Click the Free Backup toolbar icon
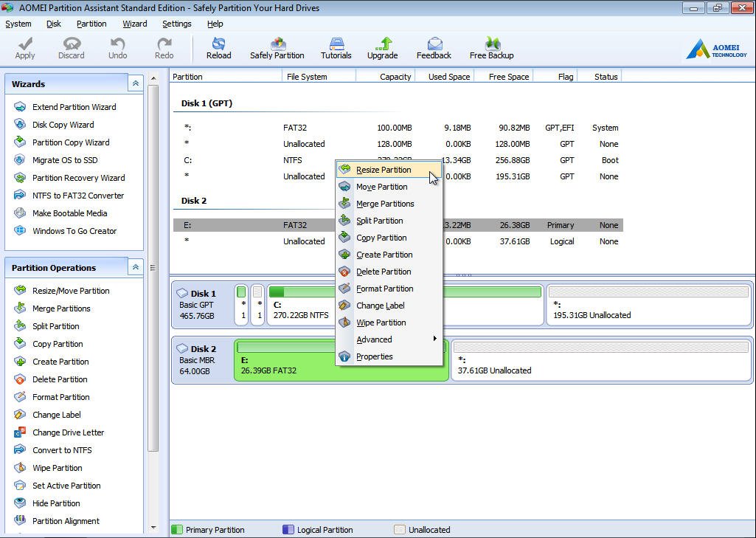Image resolution: width=756 pixels, height=538 pixels. click(x=491, y=48)
